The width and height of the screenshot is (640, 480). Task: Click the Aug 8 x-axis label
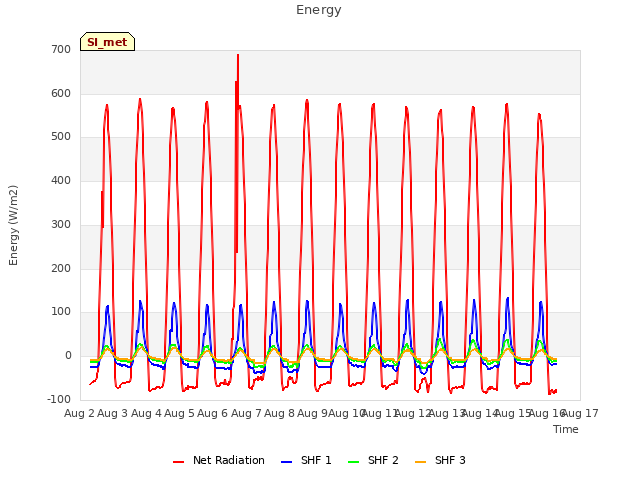280,413
